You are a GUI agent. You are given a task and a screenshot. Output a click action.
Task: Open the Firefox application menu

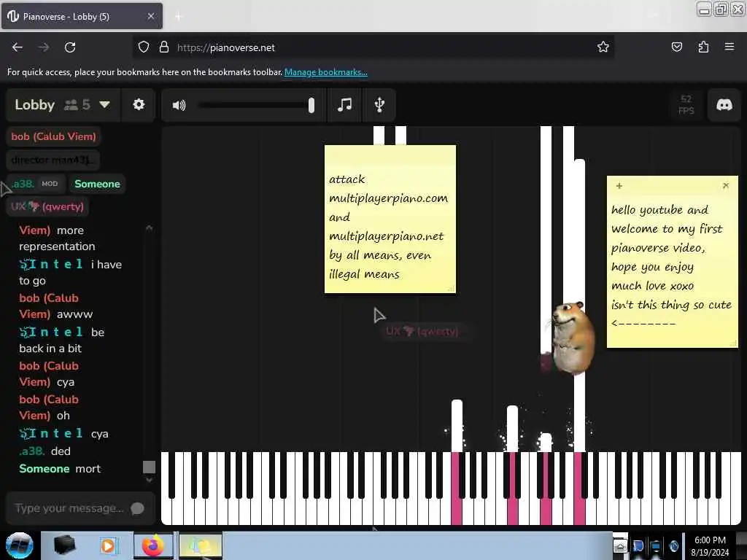click(729, 47)
